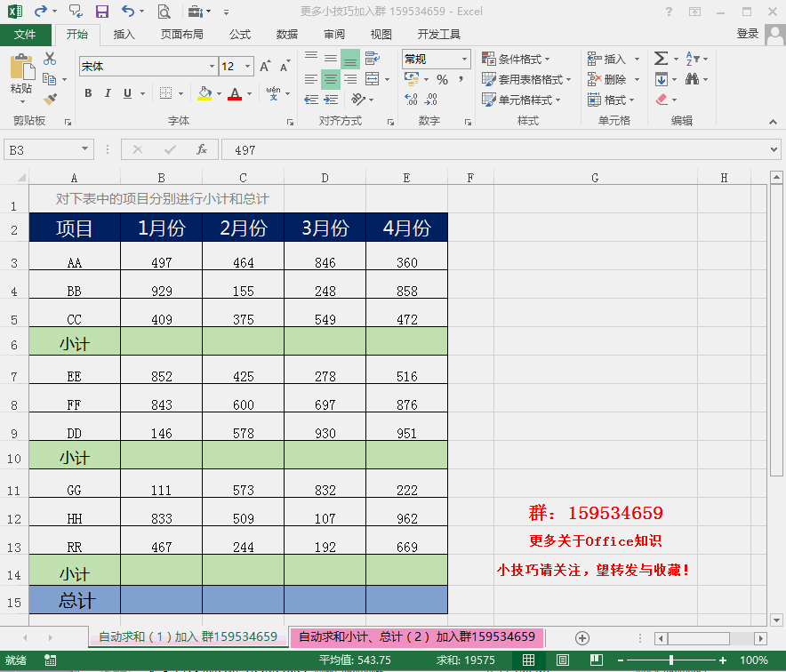Click Decrease Decimal icon
Viewport: 786px width, 672px height.
pos(430,100)
